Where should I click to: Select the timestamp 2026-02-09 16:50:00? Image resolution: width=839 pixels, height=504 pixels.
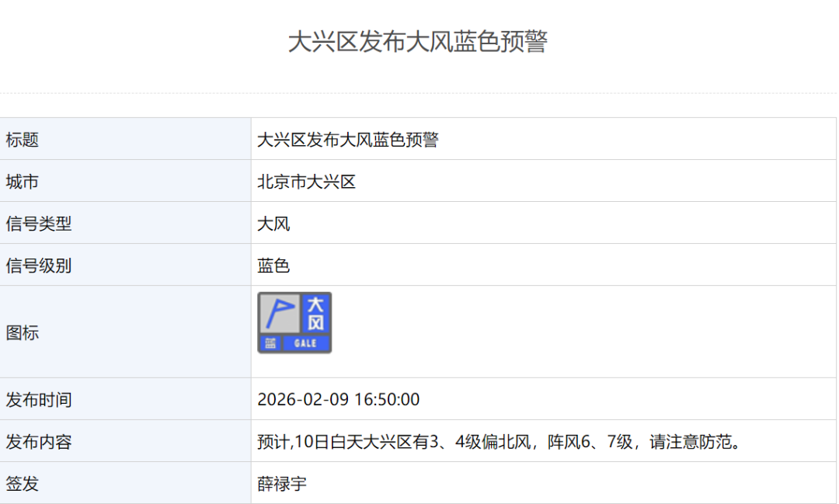pyautogui.click(x=338, y=400)
